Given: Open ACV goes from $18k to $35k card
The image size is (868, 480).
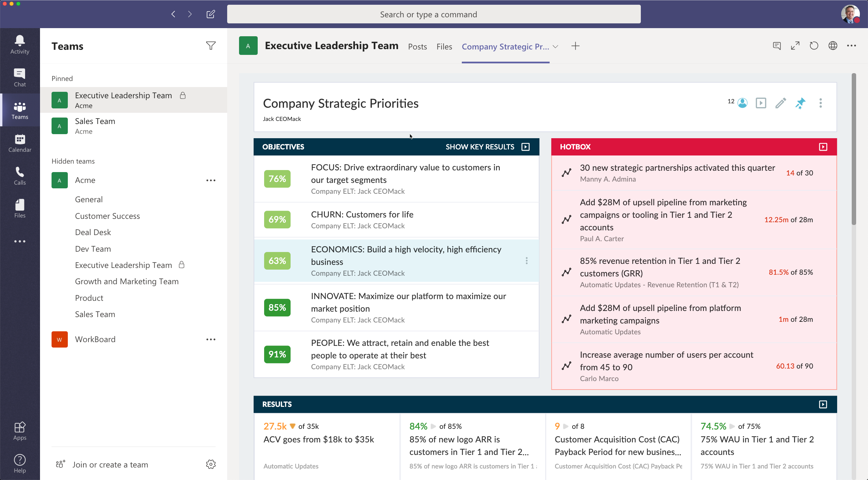Looking at the screenshot, I should tap(327, 446).
